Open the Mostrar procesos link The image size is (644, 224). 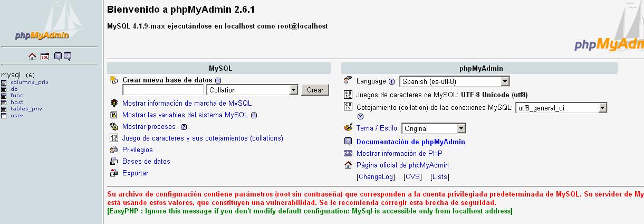[149, 127]
